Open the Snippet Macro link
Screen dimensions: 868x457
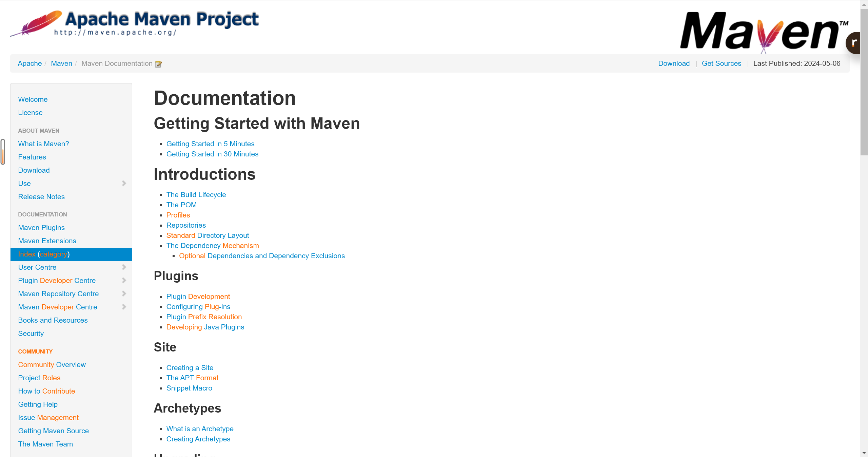point(189,388)
